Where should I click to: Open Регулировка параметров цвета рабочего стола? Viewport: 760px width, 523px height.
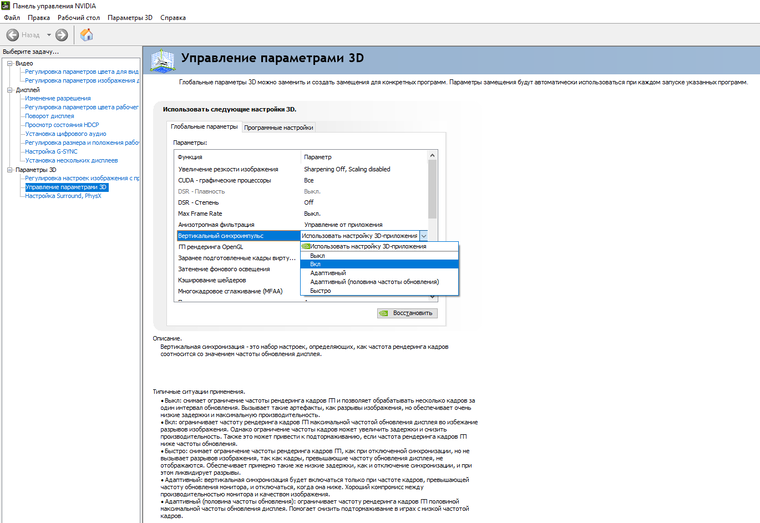(x=81, y=107)
